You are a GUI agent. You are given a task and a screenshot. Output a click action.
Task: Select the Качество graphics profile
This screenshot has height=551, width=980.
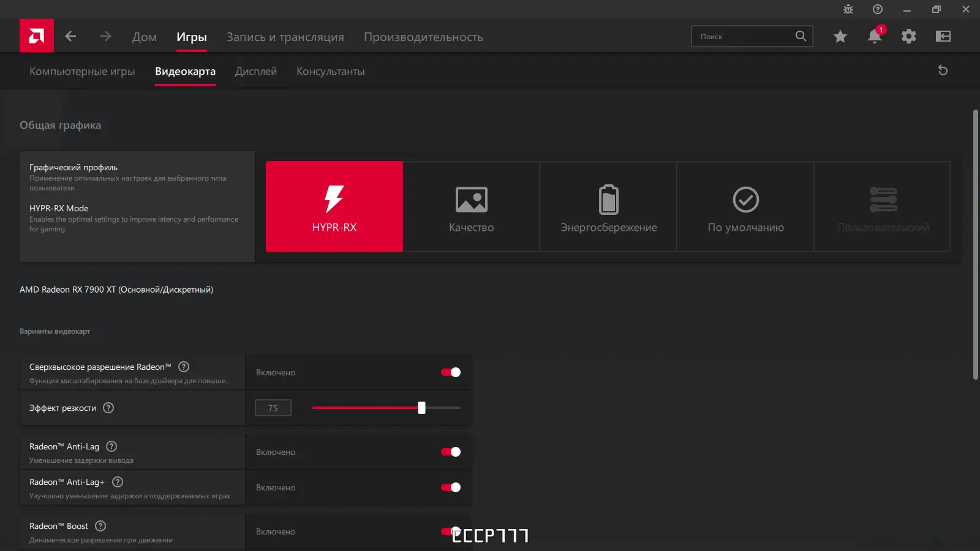pyautogui.click(x=471, y=207)
